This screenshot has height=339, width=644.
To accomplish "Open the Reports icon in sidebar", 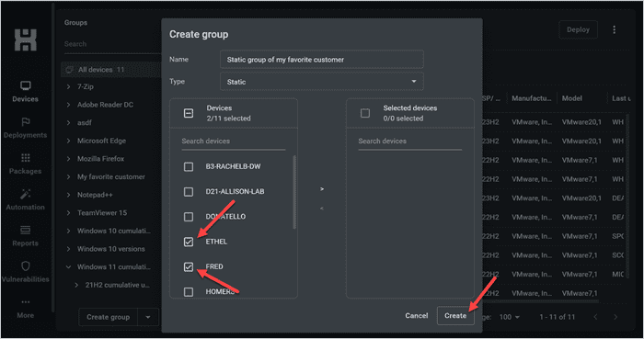I will (x=25, y=231).
